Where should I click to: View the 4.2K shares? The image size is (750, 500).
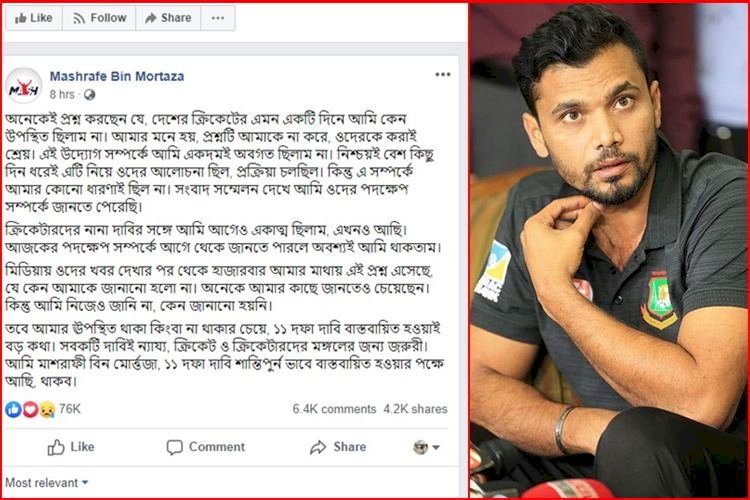(x=415, y=409)
